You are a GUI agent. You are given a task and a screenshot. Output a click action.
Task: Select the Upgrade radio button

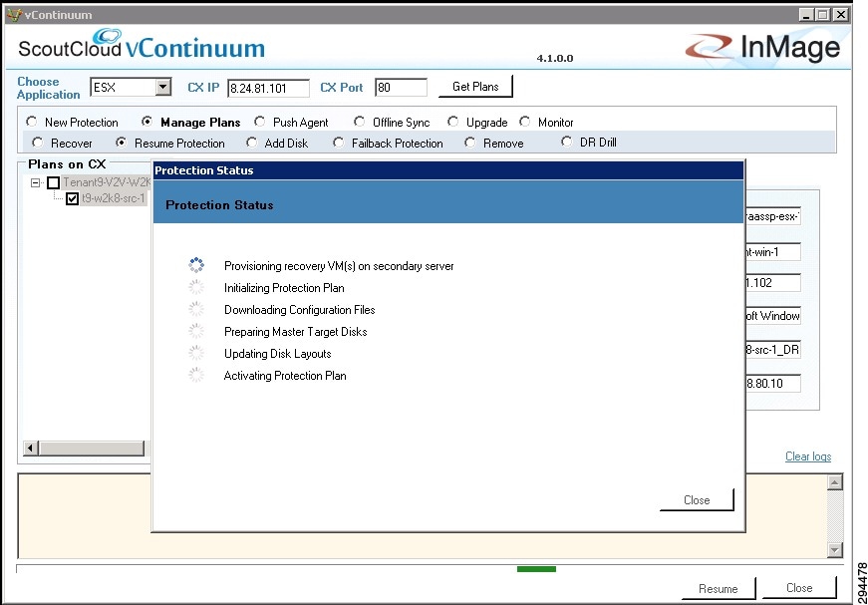click(452, 122)
